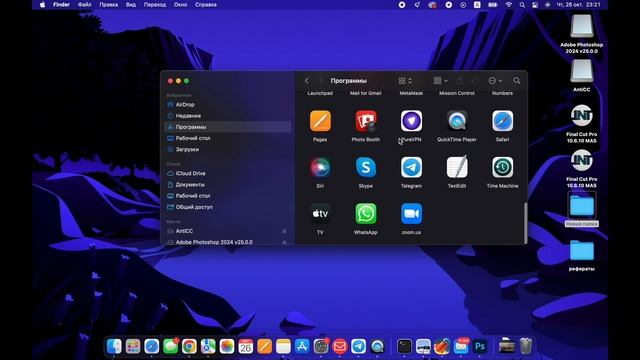640x360 pixels.
Task: Click the Share button in Finder toolbar
Action: pos(460,81)
